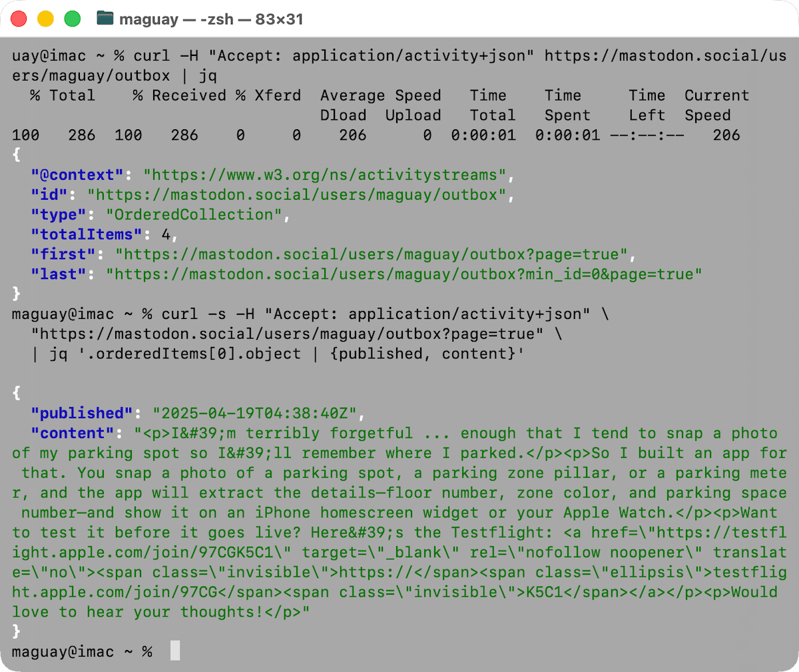
Task: Click the 'Average Speed' curl column header
Action: 380,95
